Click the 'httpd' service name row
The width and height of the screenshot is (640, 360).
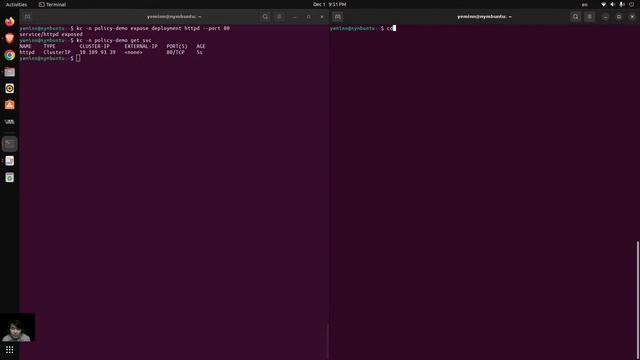coord(27,52)
